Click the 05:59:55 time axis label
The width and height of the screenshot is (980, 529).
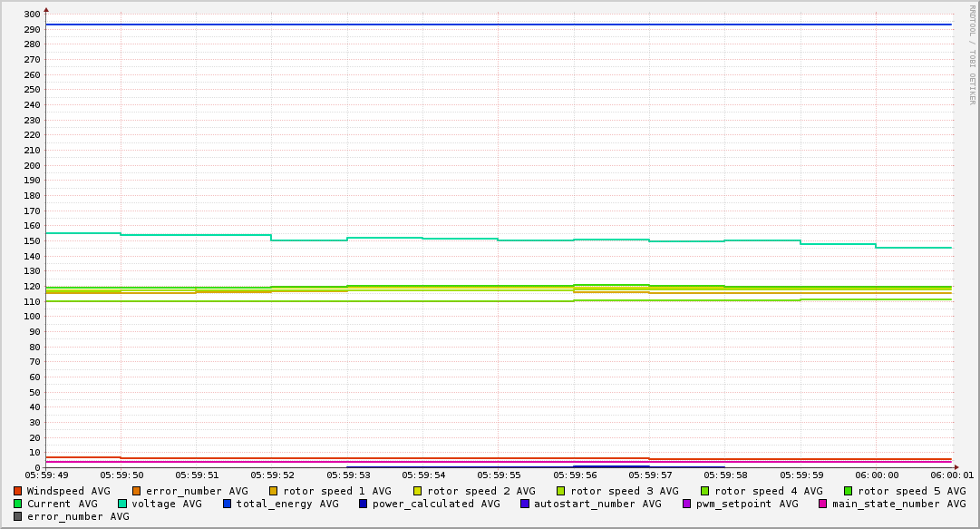[x=499, y=475]
